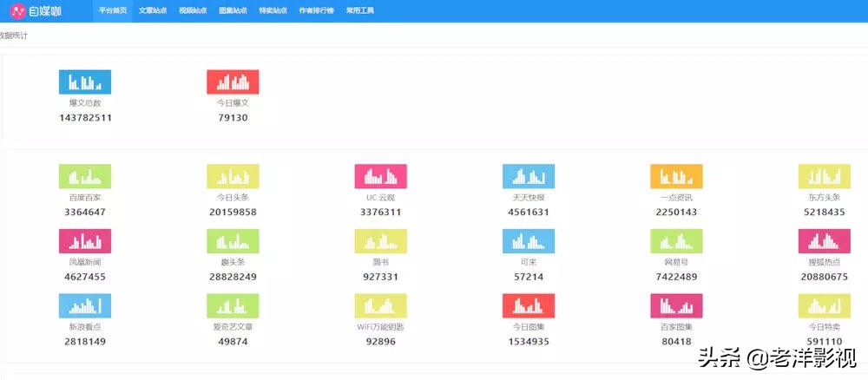Open the 图集站点 menu item
This screenshot has width=868, height=380.
(x=233, y=10)
